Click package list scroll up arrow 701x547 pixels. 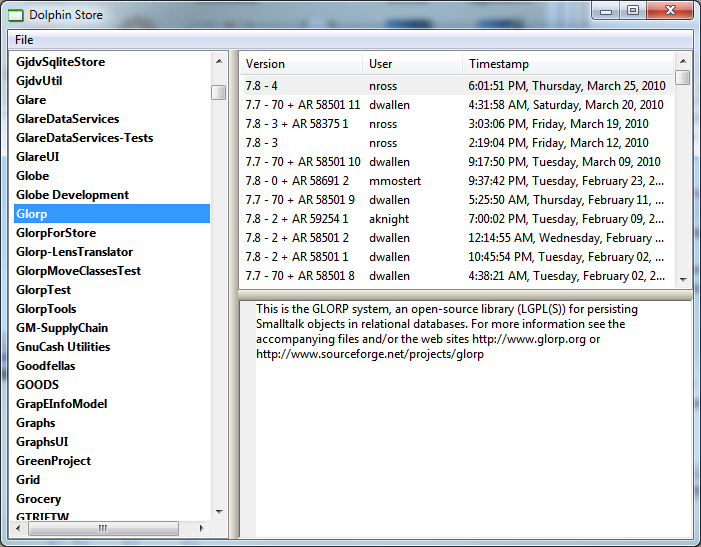(219, 61)
